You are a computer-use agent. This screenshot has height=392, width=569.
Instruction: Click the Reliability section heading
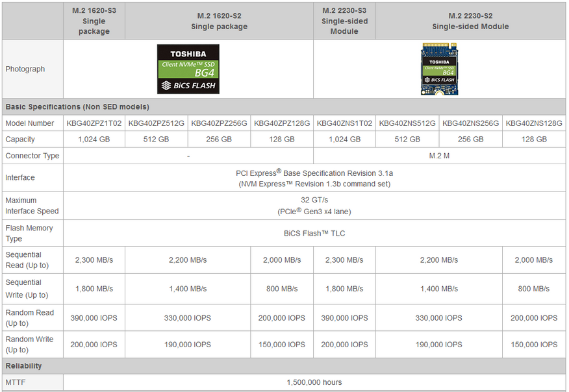[x=23, y=365]
